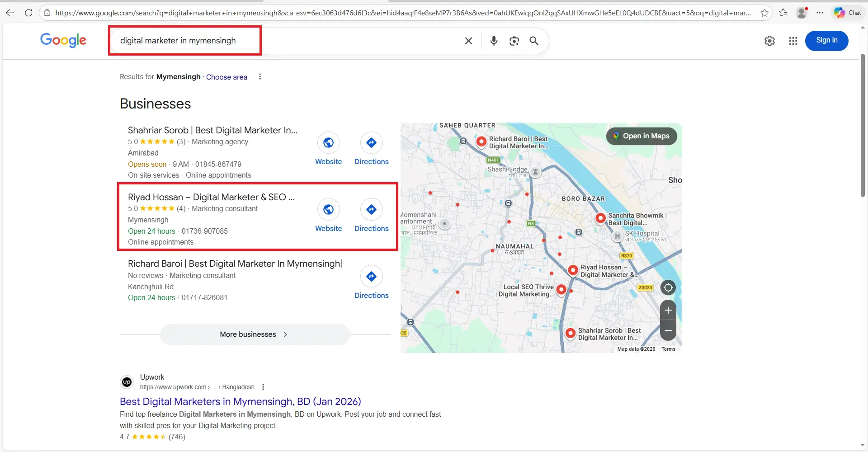Click the search magnifier icon
Viewport: 868px width, 452px height.
(x=533, y=41)
